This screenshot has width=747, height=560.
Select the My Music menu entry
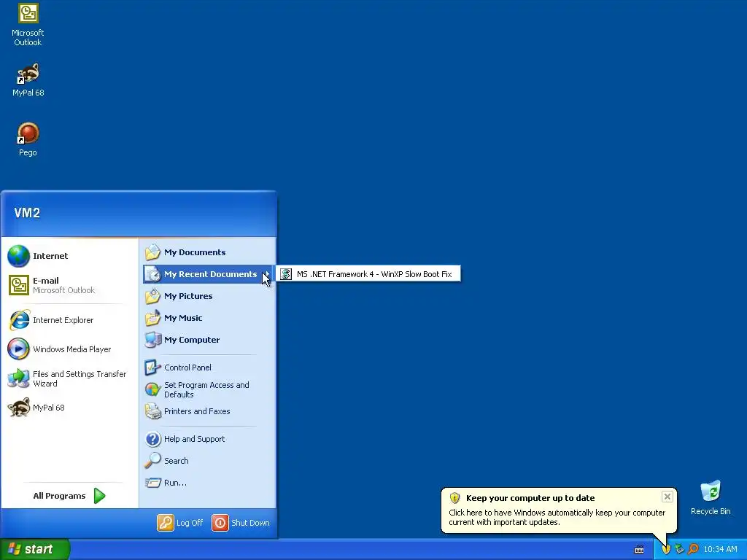pyautogui.click(x=208, y=318)
